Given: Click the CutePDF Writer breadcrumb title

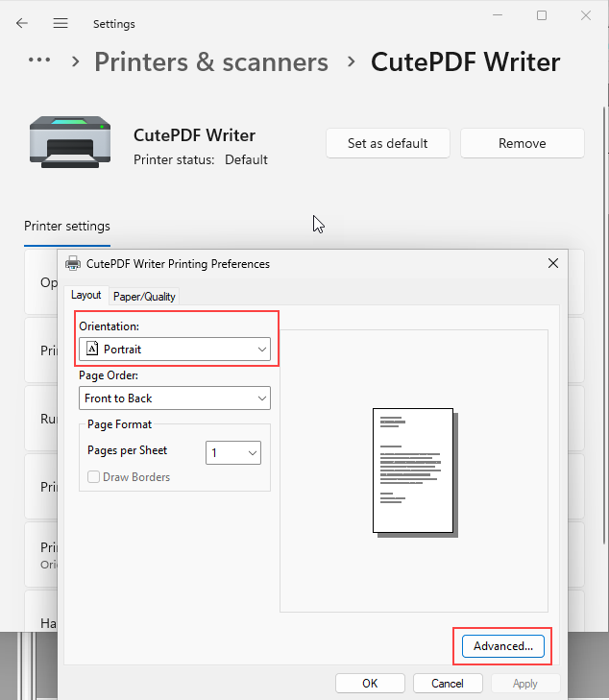Looking at the screenshot, I should [465, 61].
